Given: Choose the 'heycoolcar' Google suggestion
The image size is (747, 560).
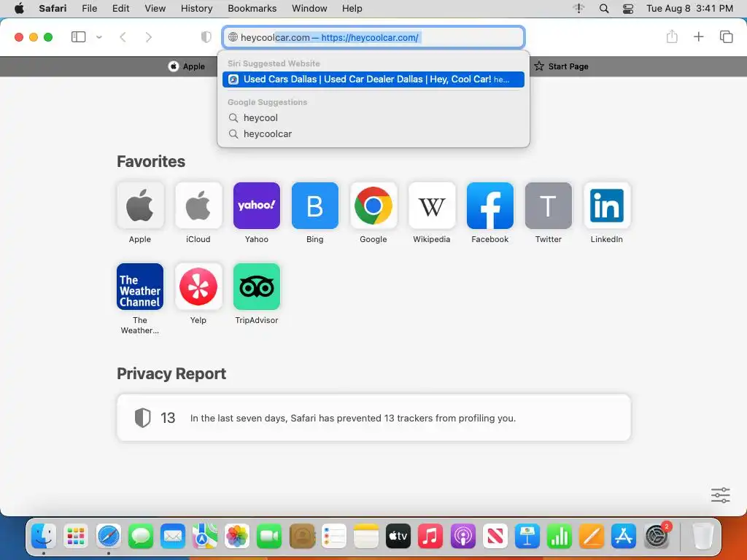Looking at the screenshot, I should pos(373,134).
